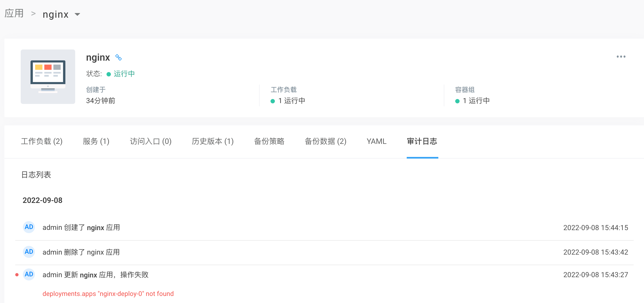
Task: Click the AD avatar on the deletion log entry
Action: pos(29,252)
